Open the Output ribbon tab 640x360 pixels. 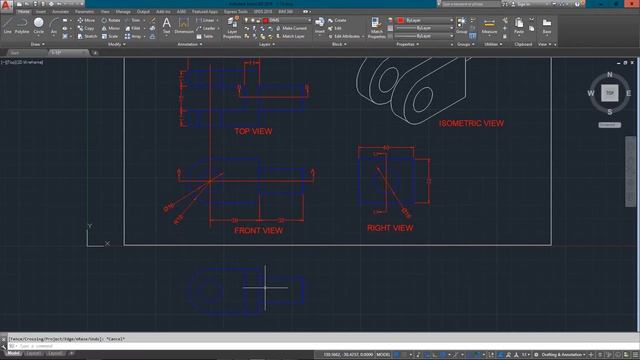click(x=143, y=12)
